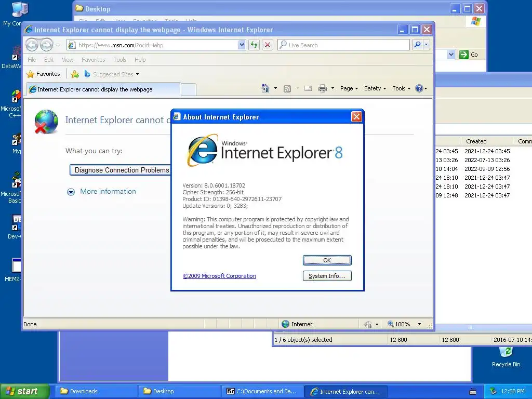Close the About Internet Explorer dialog
Image resolution: width=532 pixels, height=399 pixels.
(356, 117)
